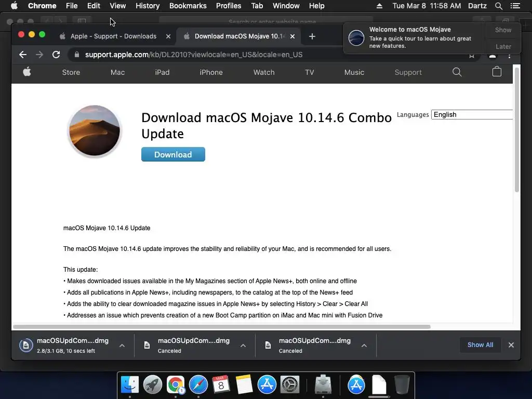Open Launchpad rocket in the Dock
532x399 pixels.
click(153, 385)
